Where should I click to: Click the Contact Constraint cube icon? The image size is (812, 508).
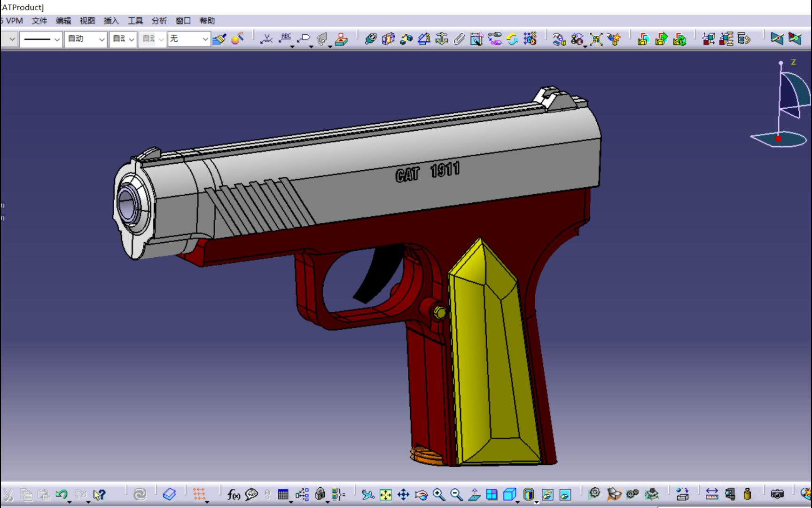tap(388, 39)
